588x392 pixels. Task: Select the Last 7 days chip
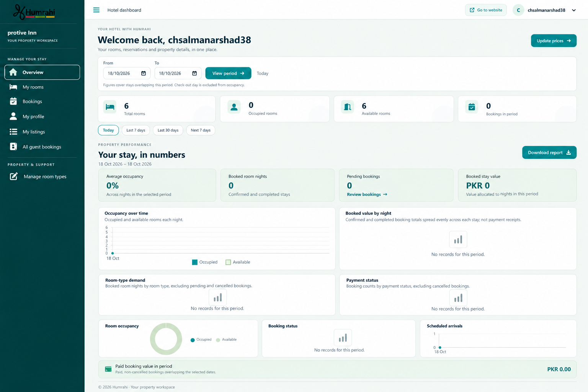point(136,130)
